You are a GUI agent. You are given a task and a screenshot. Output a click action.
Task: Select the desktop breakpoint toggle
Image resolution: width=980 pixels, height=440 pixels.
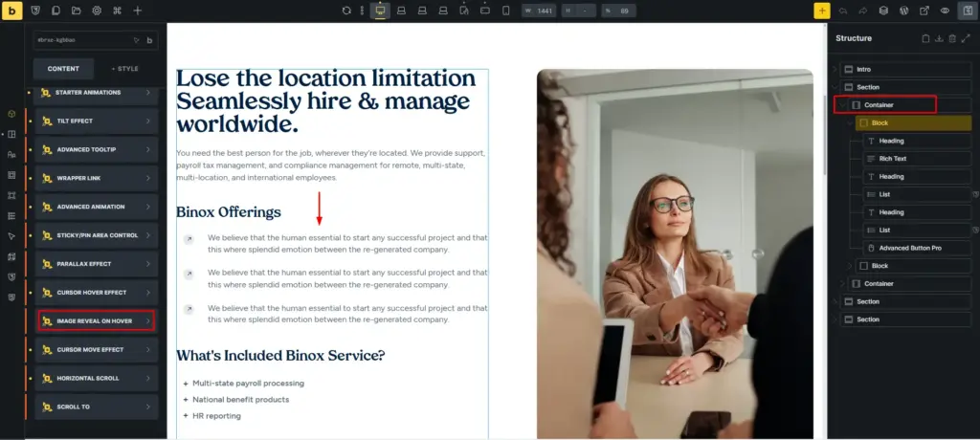click(380, 11)
